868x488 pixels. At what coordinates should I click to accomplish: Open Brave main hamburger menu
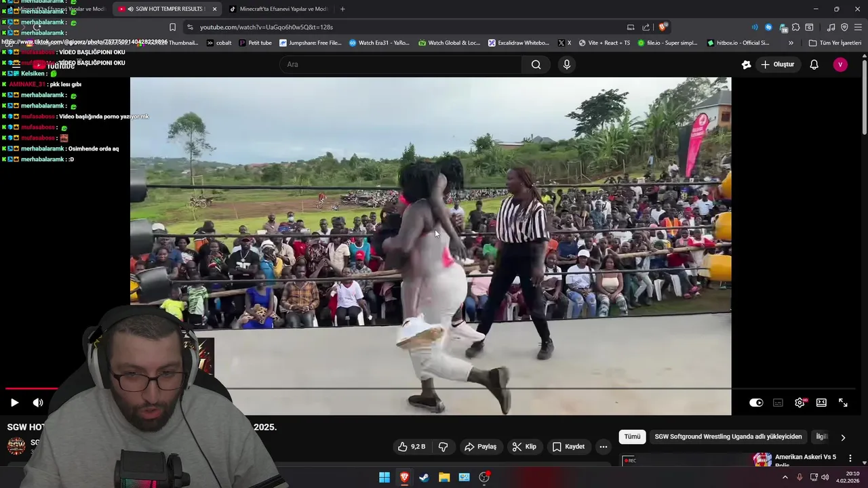pyautogui.click(x=858, y=27)
